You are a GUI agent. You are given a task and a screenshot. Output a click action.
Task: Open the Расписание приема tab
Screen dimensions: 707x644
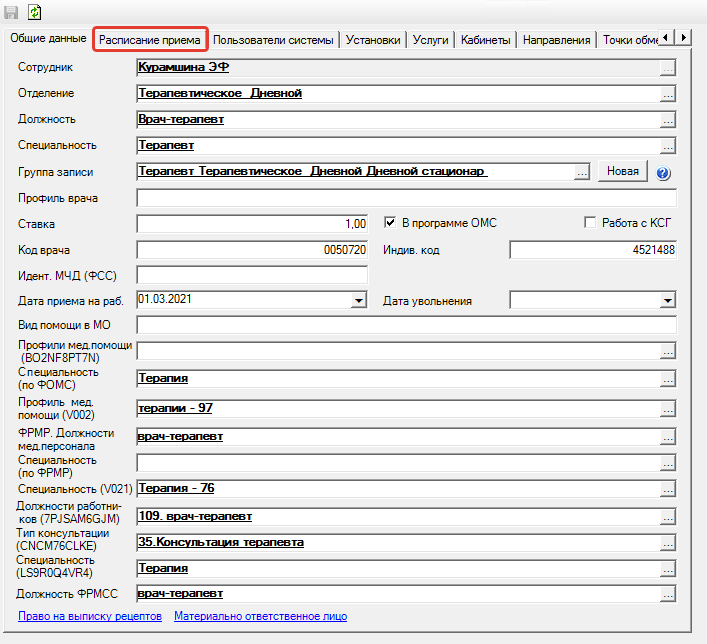[150, 40]
